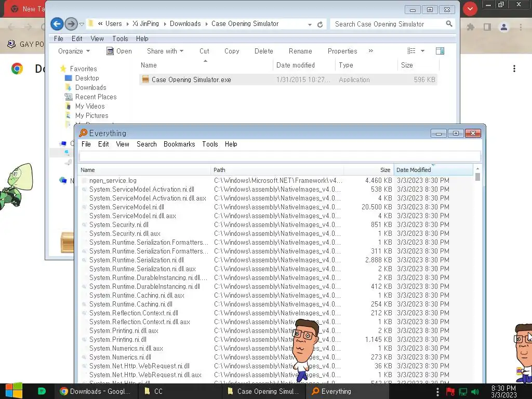Screen dimensions: 532x399
Task: Sort Everything results by Path column
Action: 277,170
